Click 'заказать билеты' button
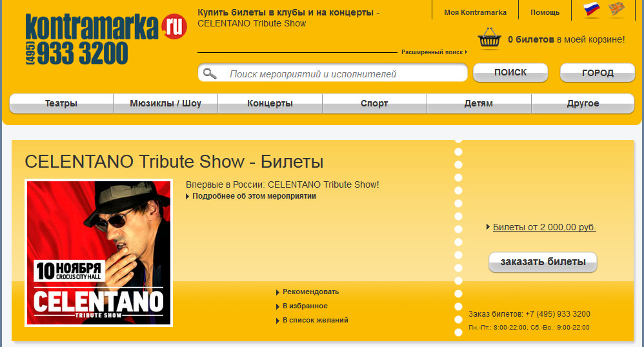Image resolution: width=644 pixels, height=347 pixels. (543, 262)
